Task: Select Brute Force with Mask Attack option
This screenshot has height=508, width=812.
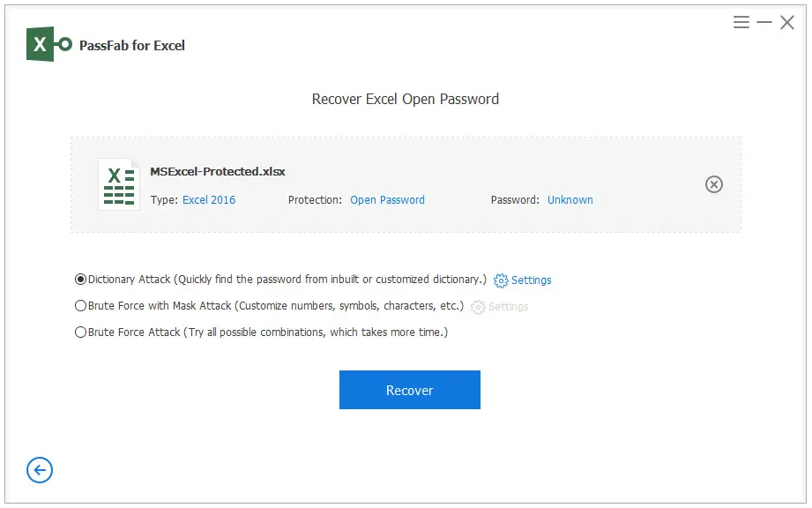Action: click(x=80, y=305)
